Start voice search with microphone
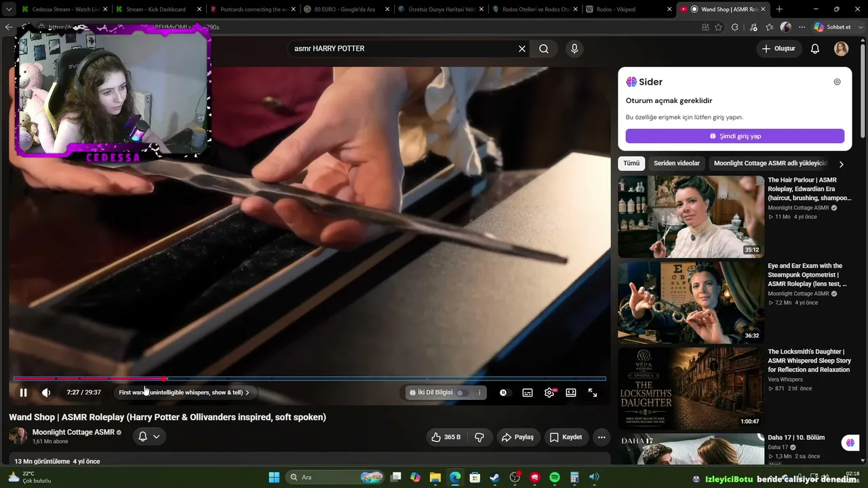The height and width of the screenshot is (488, 868). pyautogui.click(x=574, y=49)
